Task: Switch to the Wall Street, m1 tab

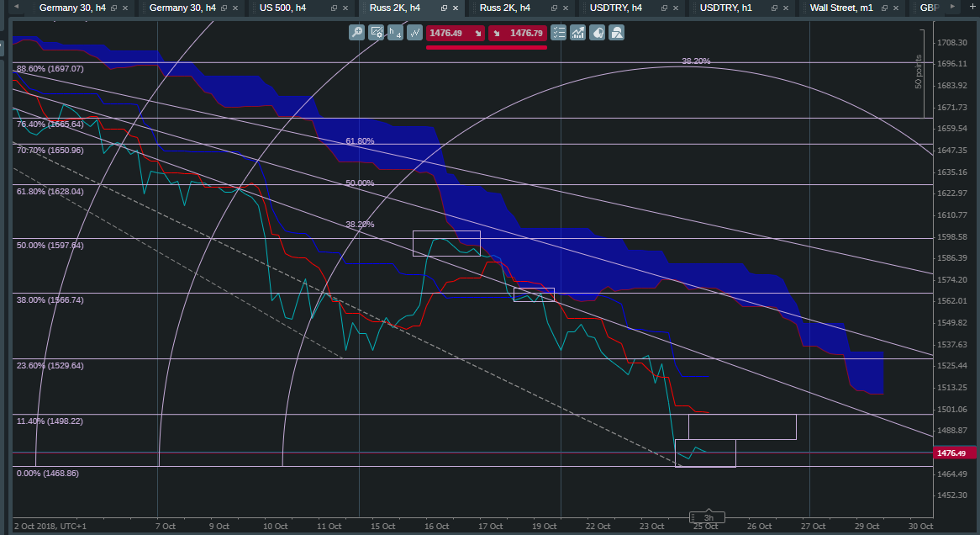Action: (841, 8)
